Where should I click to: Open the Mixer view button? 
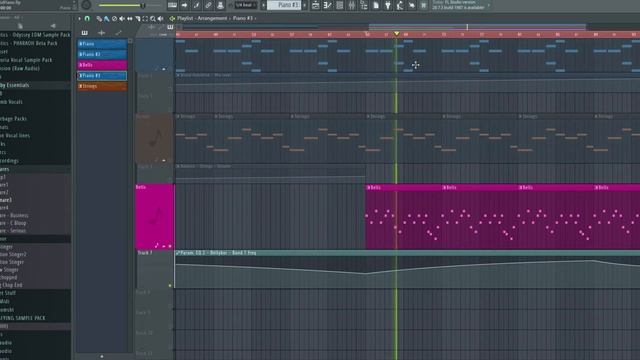pos(351,5)
